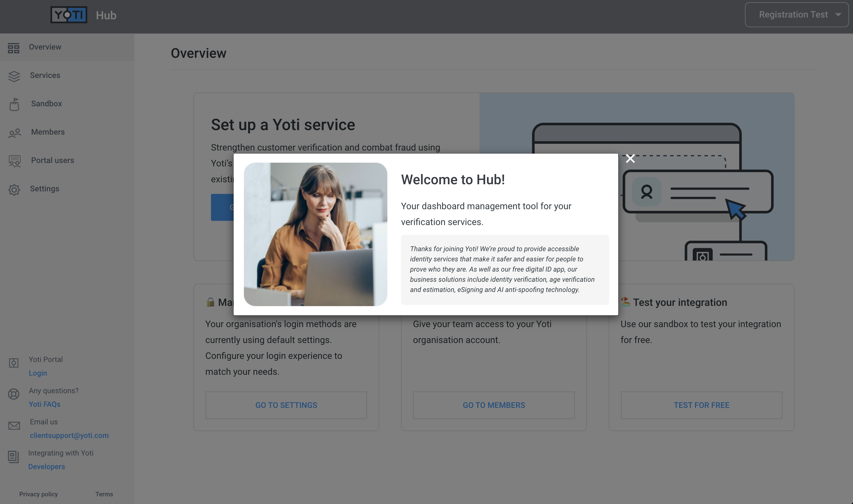Open the Developers link
Viewport: 853px width, 504px height.
[47, 467]
